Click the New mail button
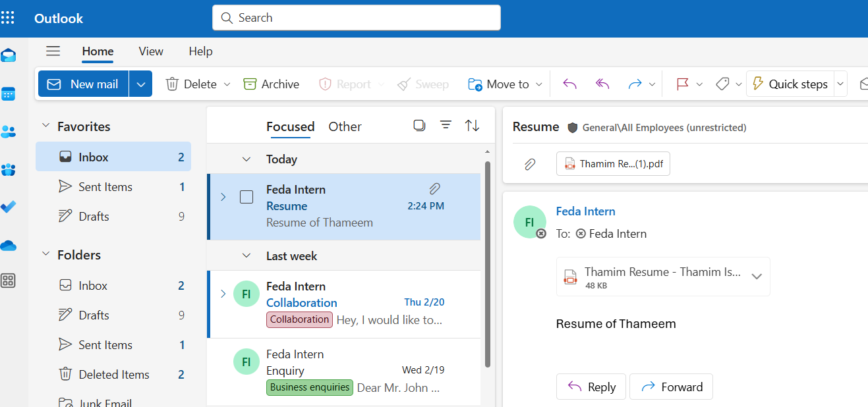The width and height of the screenshot is (868, 407). [x=84, y=84]
